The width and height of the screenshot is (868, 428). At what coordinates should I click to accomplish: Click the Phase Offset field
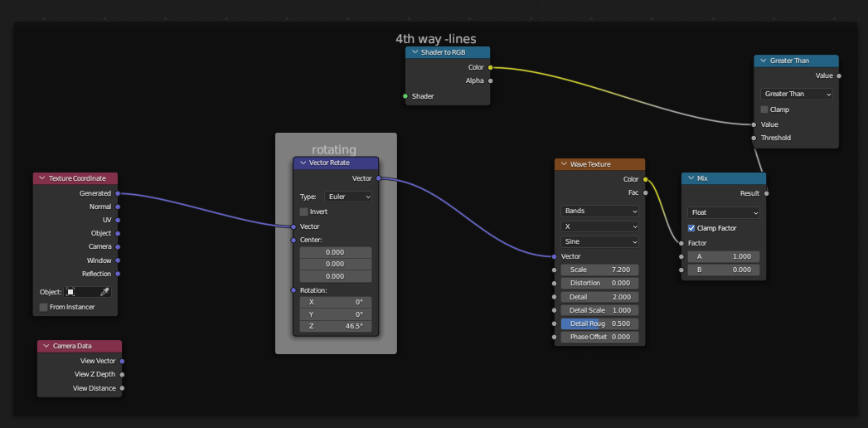[599, 337]
